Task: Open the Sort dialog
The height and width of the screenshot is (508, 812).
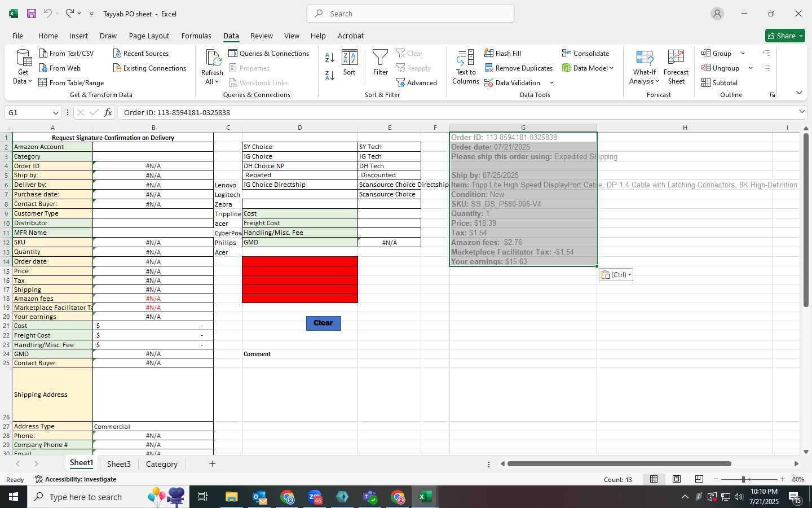Action: point(350,63)
